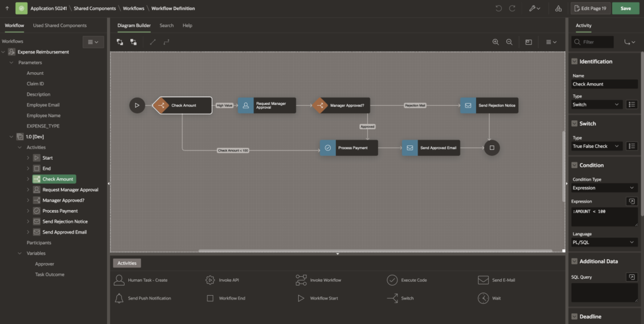
Task: Open the Shared Components icon in header
Action: (x=558, y=9)
